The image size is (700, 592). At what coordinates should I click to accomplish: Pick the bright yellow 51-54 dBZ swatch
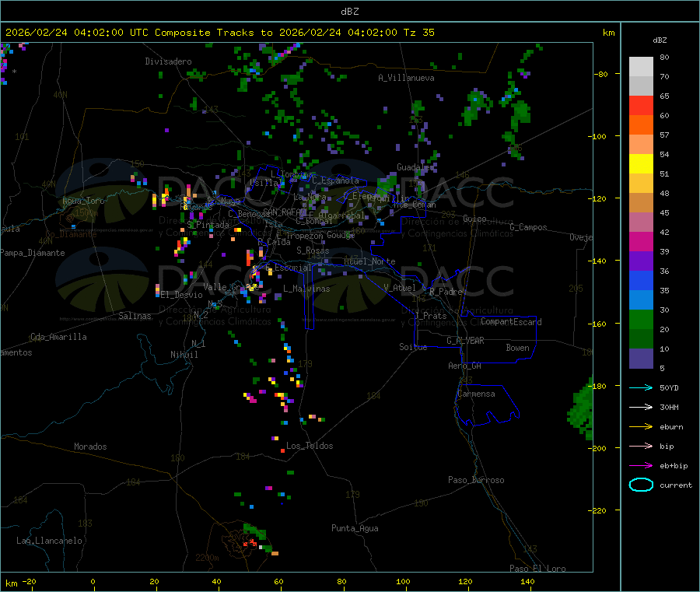(641, 164)
